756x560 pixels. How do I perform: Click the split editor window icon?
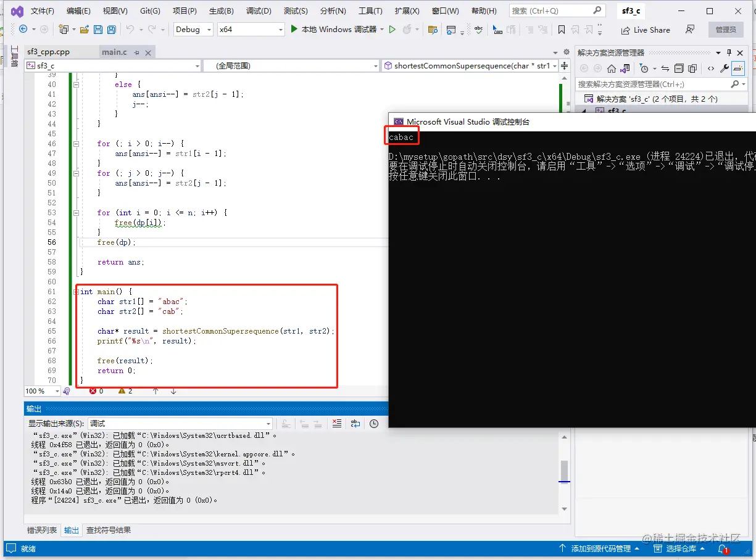[x=565, y=65]
